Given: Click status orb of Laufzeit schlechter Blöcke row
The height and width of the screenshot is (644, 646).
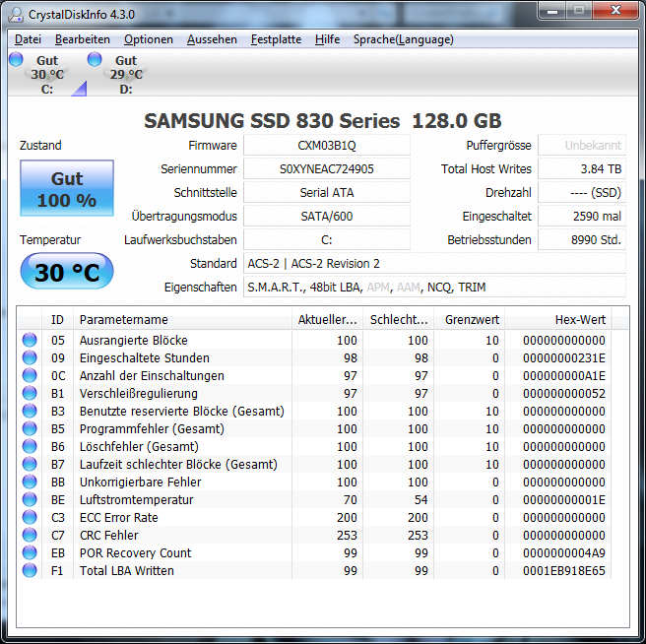Looking at the screenshot, I should 30,464.
